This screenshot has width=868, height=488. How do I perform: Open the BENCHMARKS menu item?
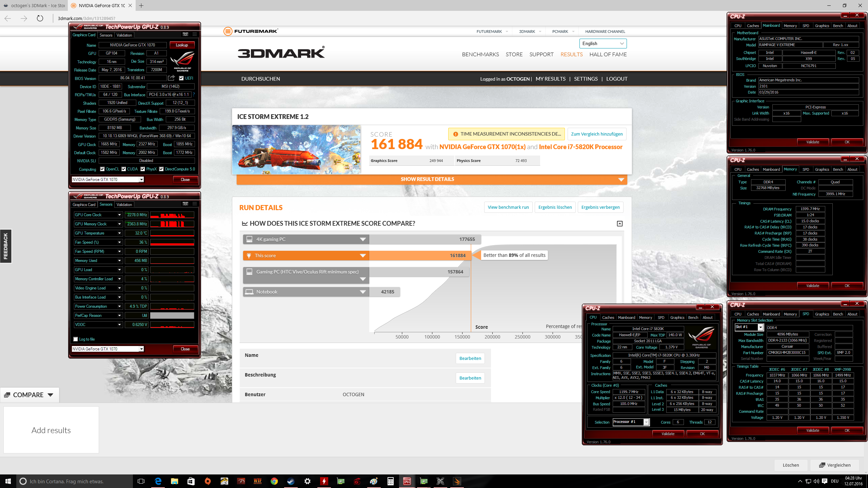click(480, 54)
